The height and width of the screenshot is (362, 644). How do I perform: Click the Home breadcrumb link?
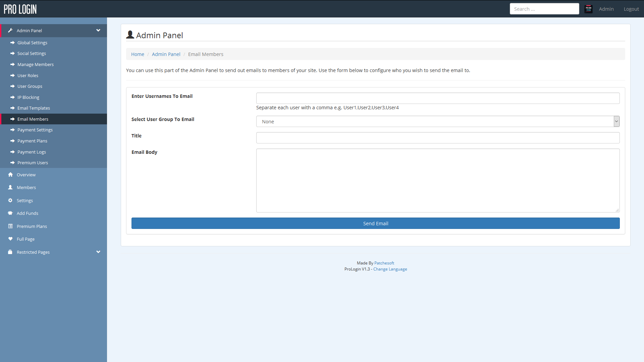click(138, 54)
